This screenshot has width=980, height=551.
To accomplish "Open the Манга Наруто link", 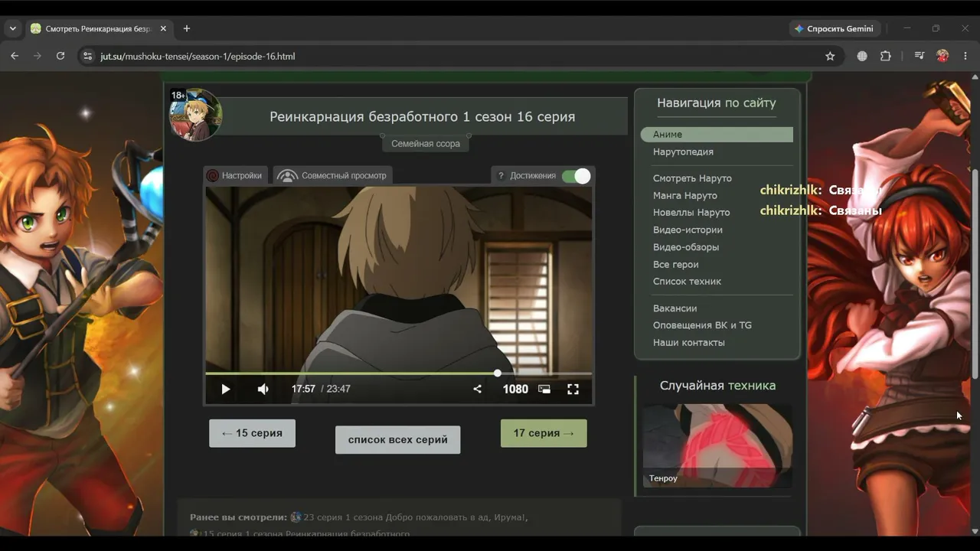I will click(x=685, y=195).
